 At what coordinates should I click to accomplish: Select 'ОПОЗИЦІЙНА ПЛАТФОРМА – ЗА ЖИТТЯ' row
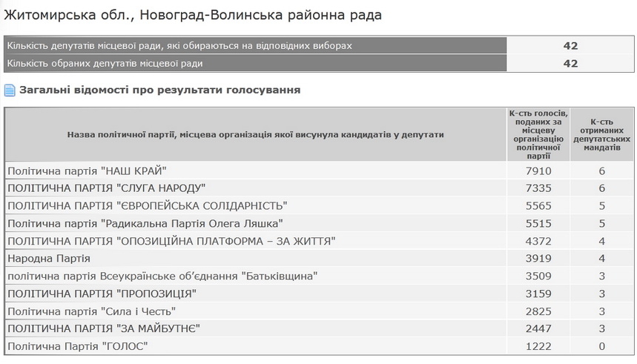click(171, 241)
